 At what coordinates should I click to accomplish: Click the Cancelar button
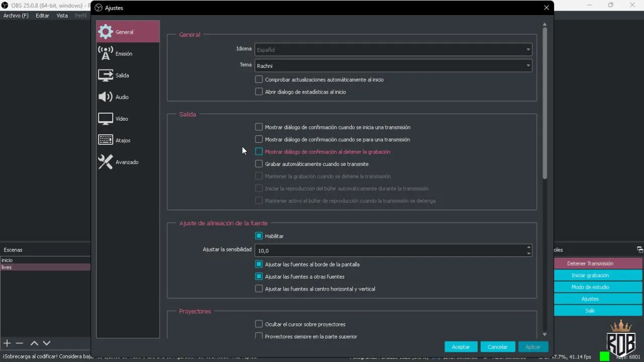pos(498,347)
